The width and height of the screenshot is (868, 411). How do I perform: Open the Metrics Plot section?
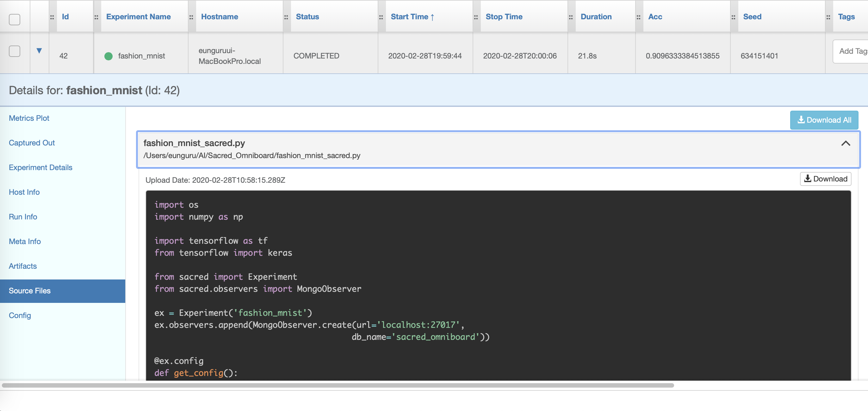click(29, 118)
